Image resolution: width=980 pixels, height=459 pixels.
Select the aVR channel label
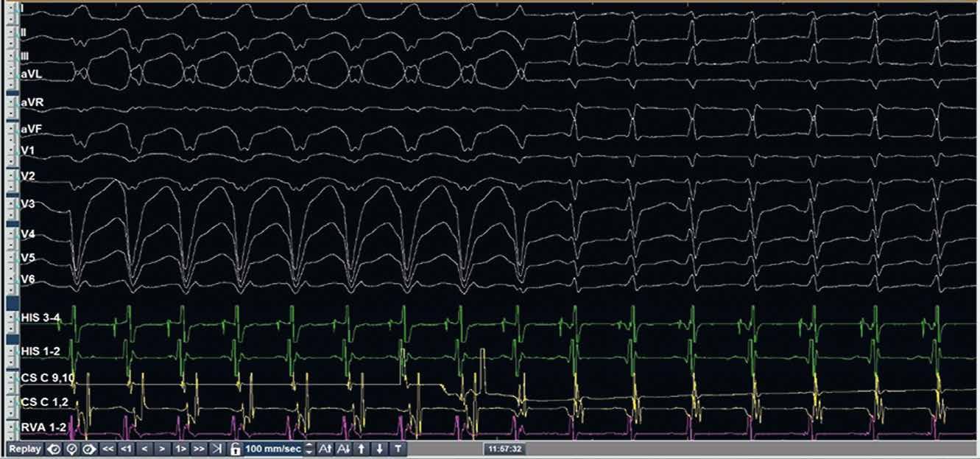point(32,102)
